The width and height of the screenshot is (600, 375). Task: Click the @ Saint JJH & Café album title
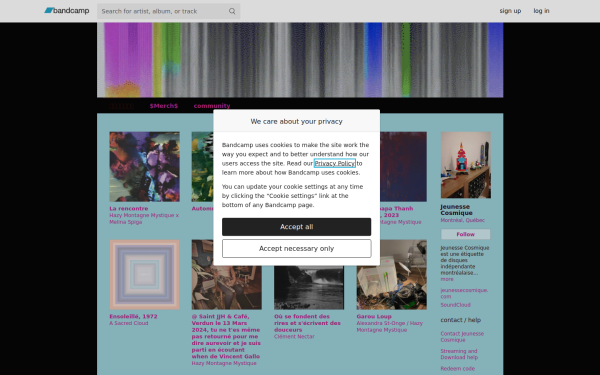pyautogui.click(x=226, y=336)
